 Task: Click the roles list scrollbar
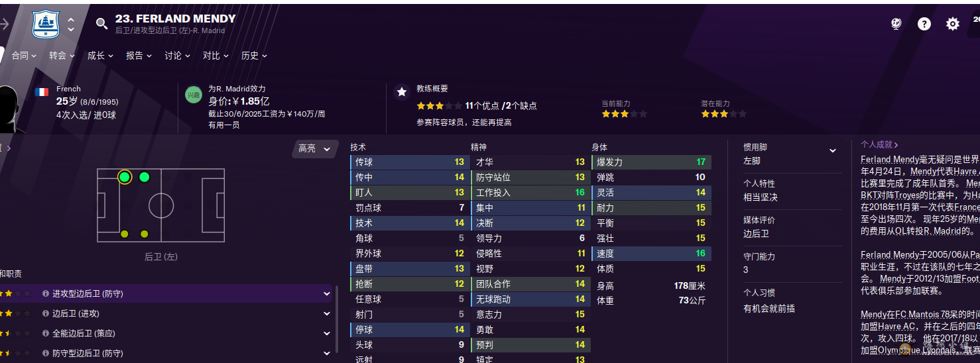tap(337, 319)
